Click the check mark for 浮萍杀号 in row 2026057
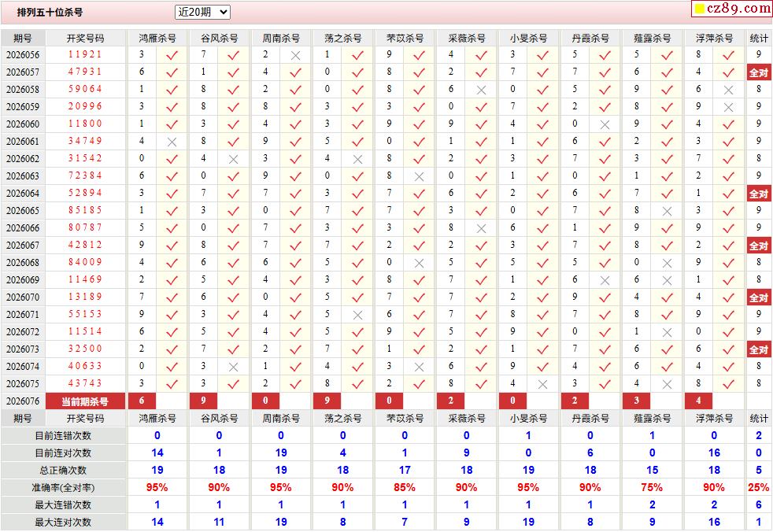773x532 pixels. (729, 72)
